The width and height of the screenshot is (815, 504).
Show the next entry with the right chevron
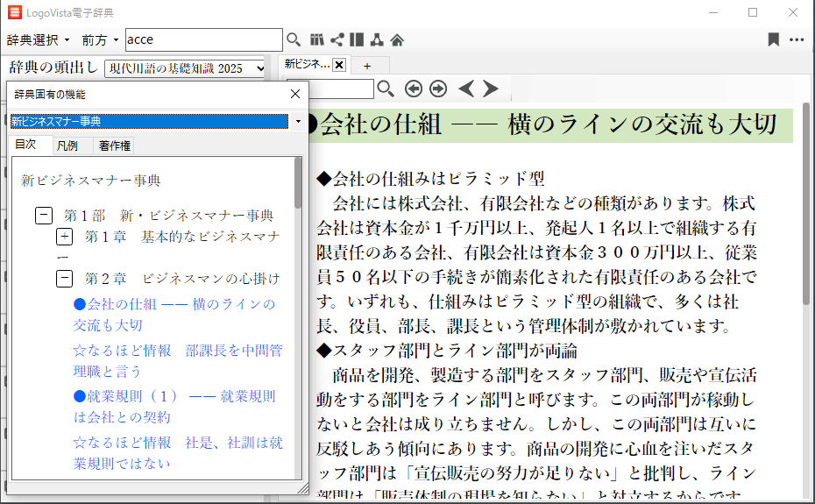pos(490,89)
